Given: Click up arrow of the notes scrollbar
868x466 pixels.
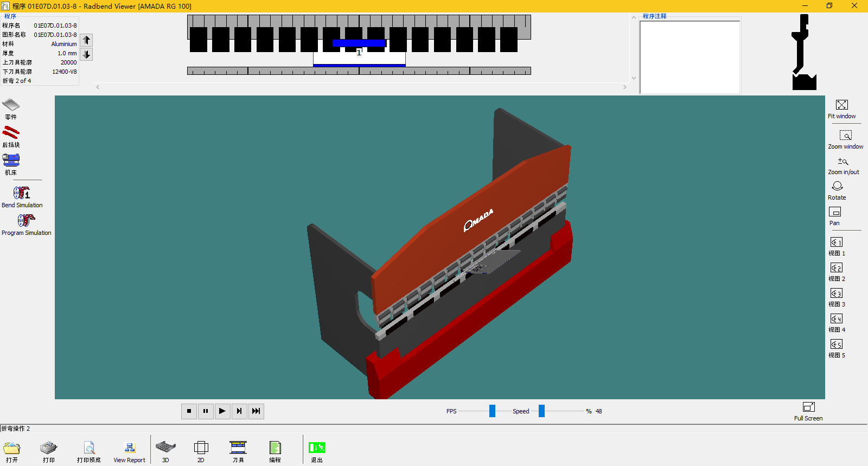Looking at the screenshot, I should coord(634,18).
